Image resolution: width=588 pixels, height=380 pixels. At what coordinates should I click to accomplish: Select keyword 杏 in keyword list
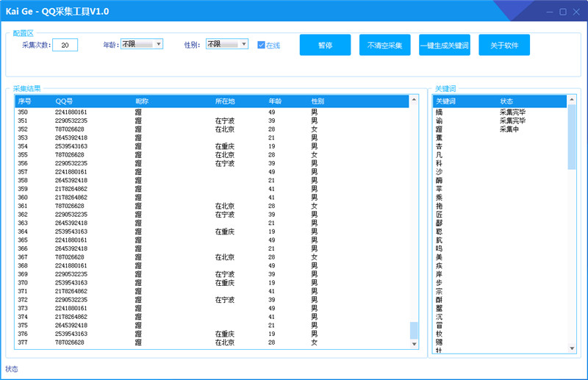click(x=439, y=146)
